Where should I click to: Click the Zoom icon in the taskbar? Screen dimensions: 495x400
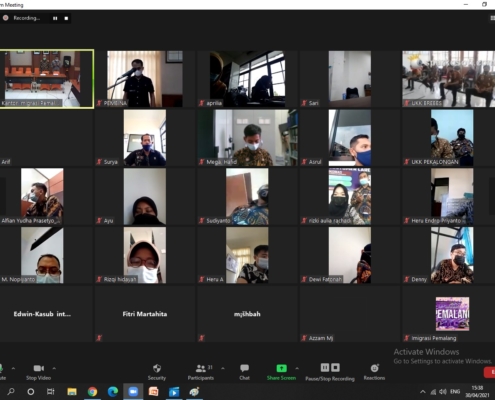click(133, 392)
